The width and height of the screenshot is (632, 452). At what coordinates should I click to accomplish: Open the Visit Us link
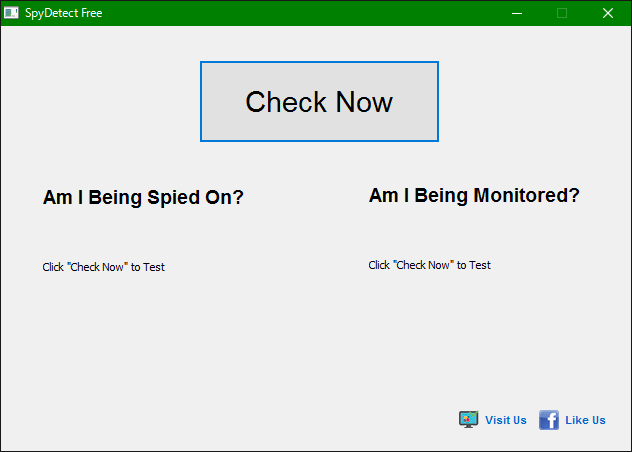pos(505,420)
